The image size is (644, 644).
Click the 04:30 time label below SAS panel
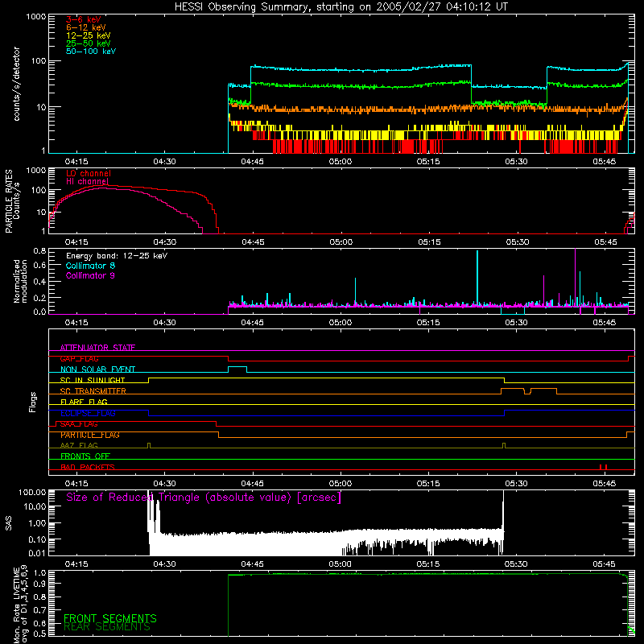[x=165, y=564]
